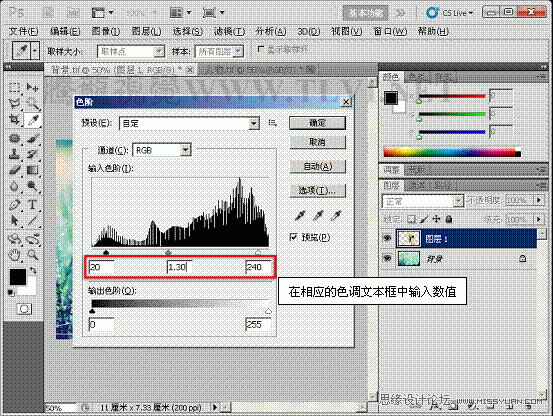Select the History Brush tool

32,154
